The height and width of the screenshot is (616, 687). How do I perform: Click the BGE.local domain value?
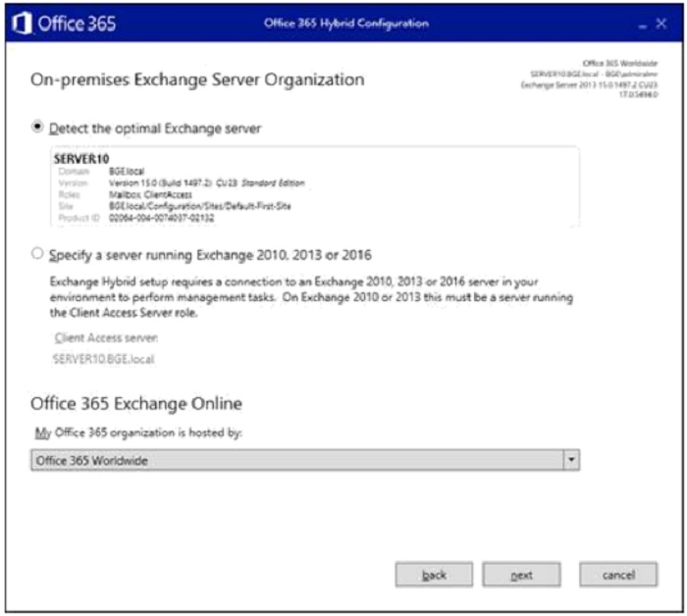tap(127, 172)
